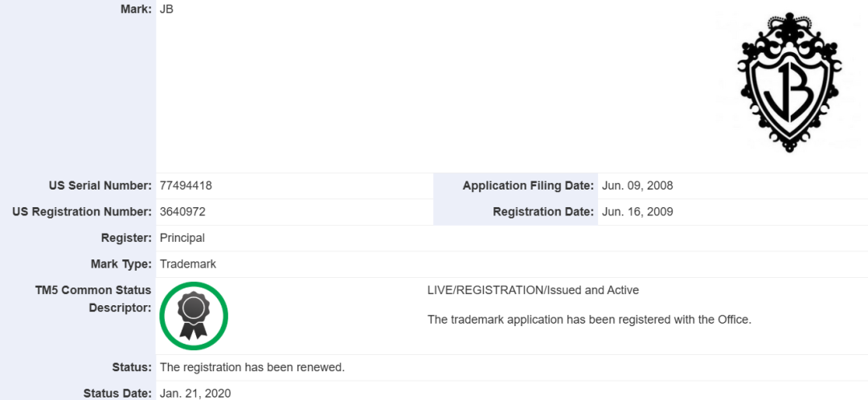The height and width of the screenshot is (400, 868).
Task: Select the JB mark text
Action: click(x=167, y=9)
